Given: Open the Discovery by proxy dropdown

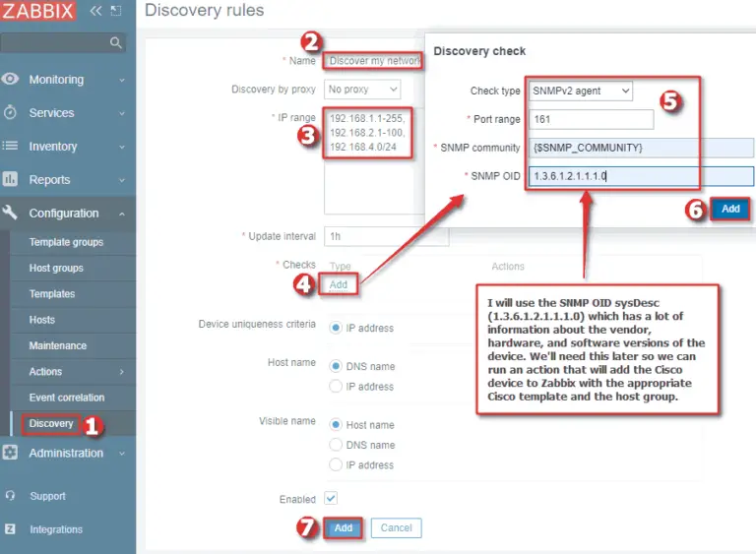Looking at the screenshot, I should pyautogui.click(x=362, y=90).
